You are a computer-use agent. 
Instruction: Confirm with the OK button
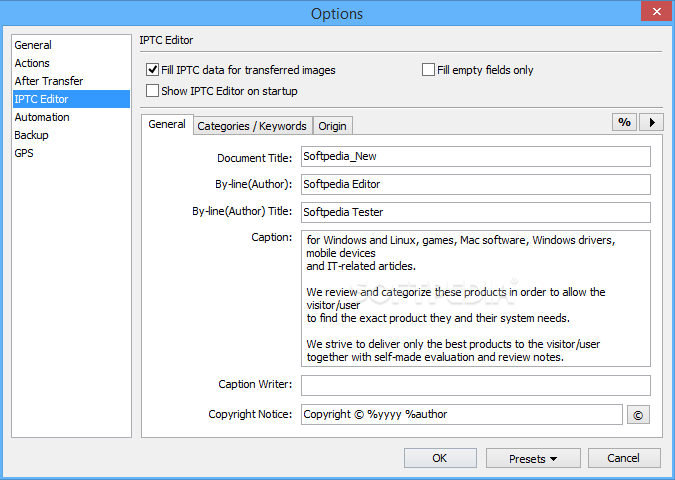pos(440,458)
